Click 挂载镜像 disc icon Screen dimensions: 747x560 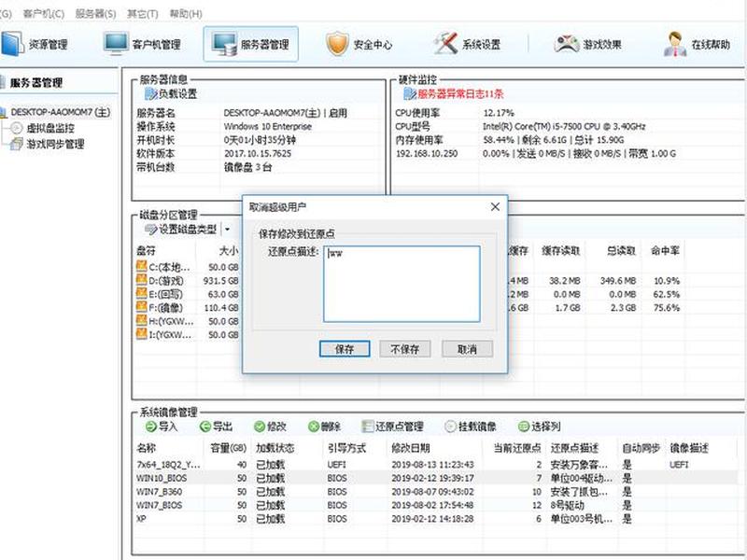(x=450, y=427)
